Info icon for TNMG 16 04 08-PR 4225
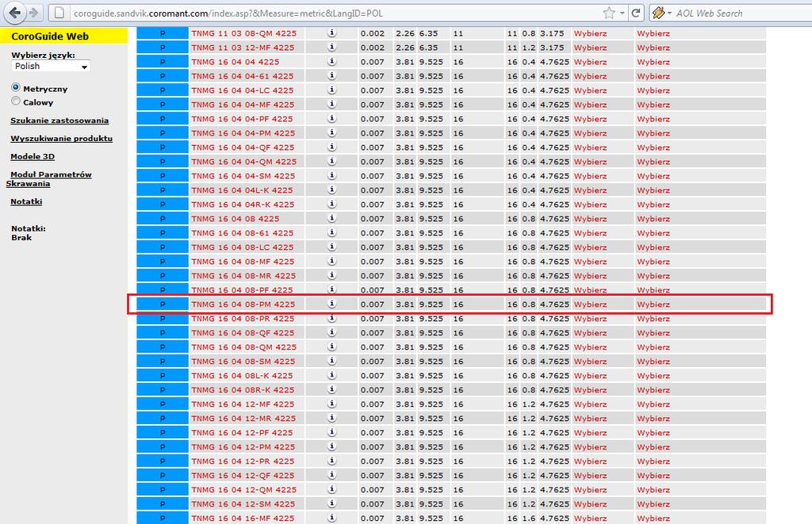812x524 pixels. [332, 318]
